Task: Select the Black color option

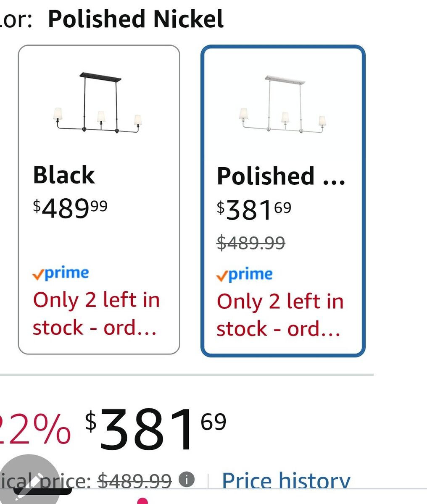Action: click(x=99, y=199)
